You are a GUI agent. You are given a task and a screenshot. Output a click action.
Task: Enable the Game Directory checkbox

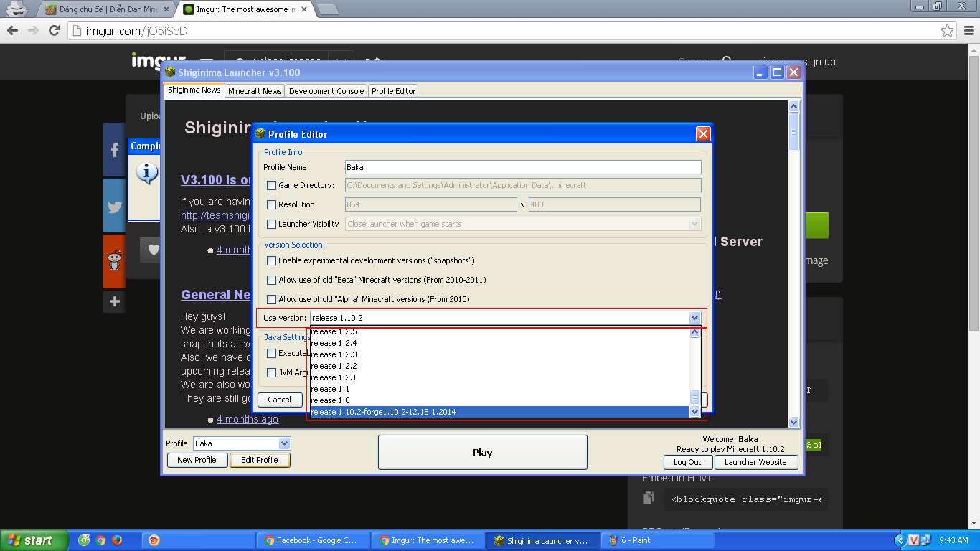[271, 185]
